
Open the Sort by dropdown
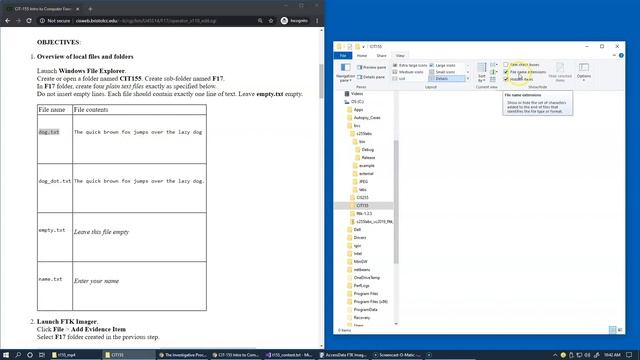(482, 72)
